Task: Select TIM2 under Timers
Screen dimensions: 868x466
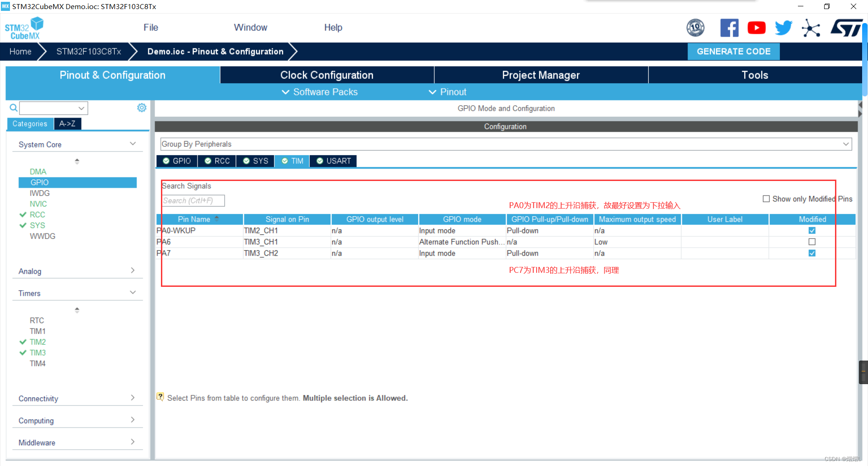Action: [38, 342]
